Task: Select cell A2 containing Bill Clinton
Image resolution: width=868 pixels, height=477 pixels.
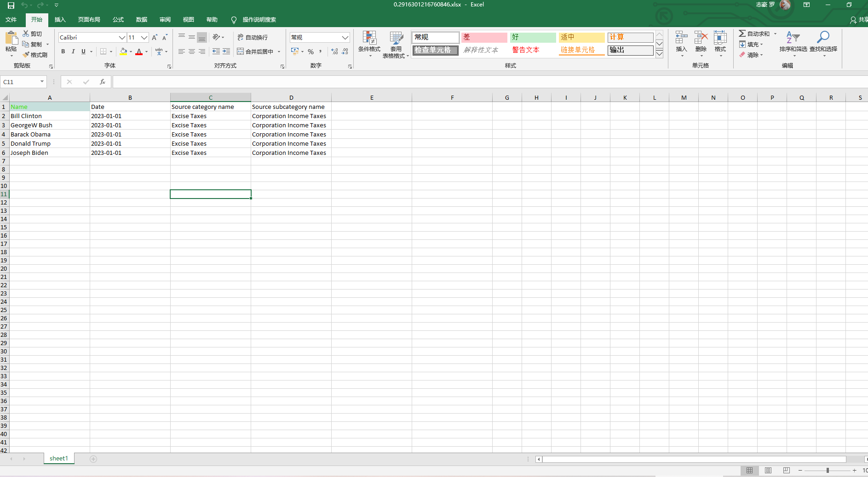Action: tap(50, 116)
